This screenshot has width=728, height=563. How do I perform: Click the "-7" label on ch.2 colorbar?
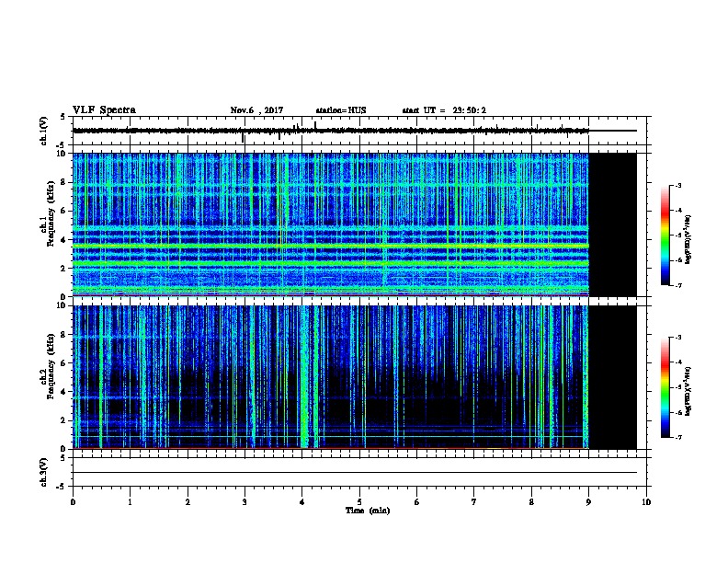[x=677, y=438]
